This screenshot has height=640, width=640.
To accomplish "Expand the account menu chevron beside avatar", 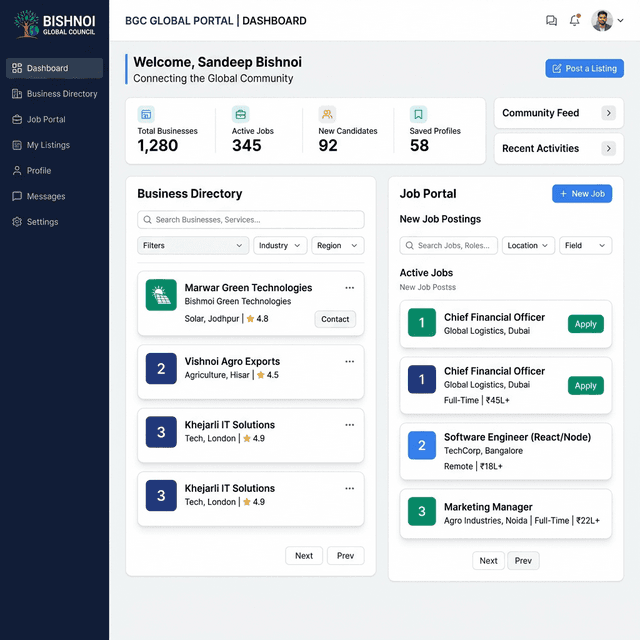I will 620,20.
